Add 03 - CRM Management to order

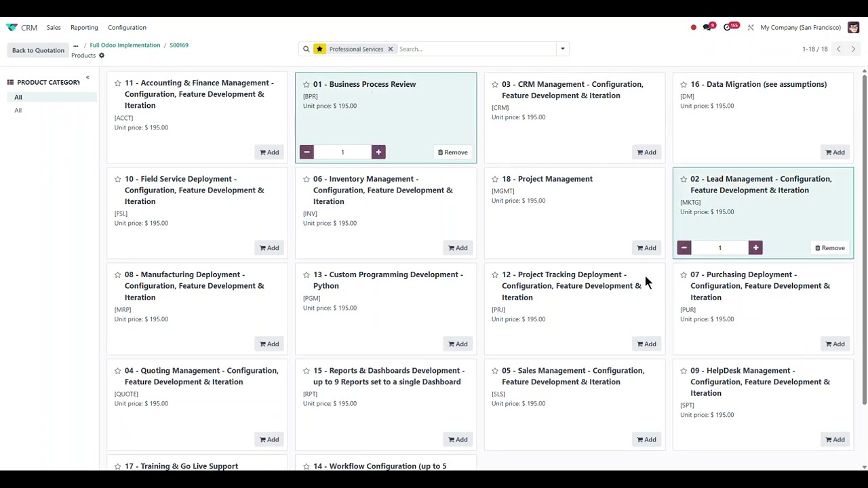coord(646,152)
